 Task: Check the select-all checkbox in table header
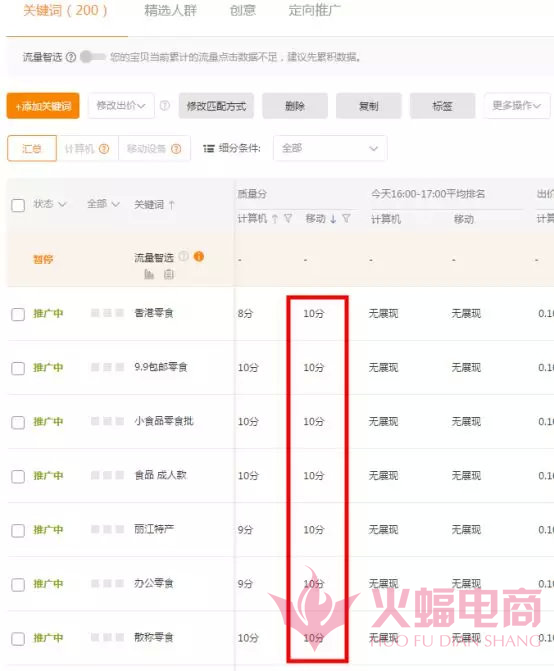click(x=18, y=205)
